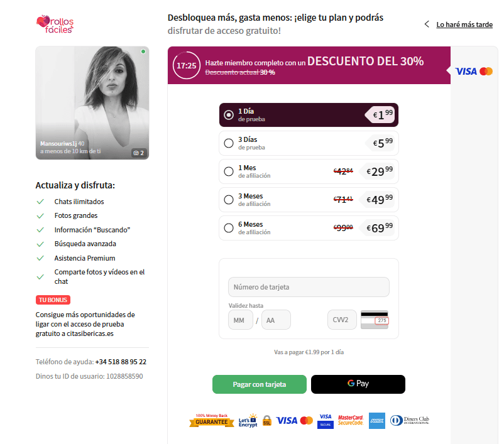504x444 pixels.
Task: Open Mansouriws1j profile photo
Action: [92, 103]
